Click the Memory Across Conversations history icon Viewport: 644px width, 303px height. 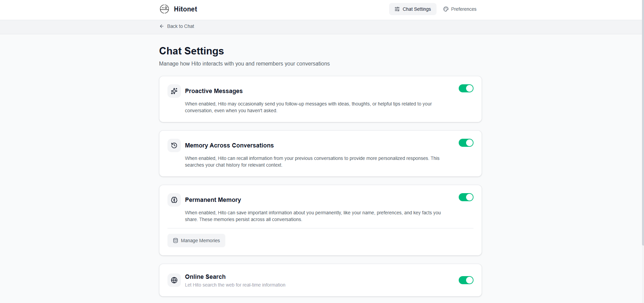click(x=174, y=145)
